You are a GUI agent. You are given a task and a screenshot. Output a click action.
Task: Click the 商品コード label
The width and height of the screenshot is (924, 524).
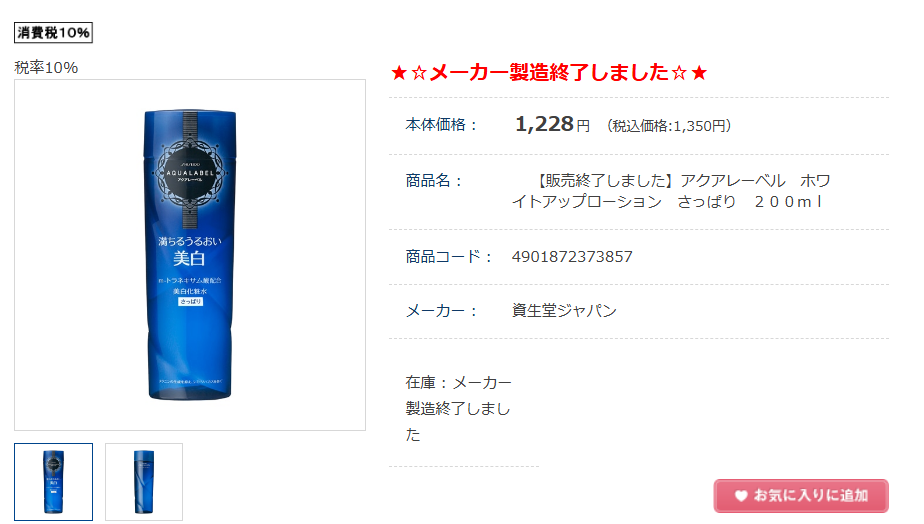pyautogui.click(x=449, y=257)
